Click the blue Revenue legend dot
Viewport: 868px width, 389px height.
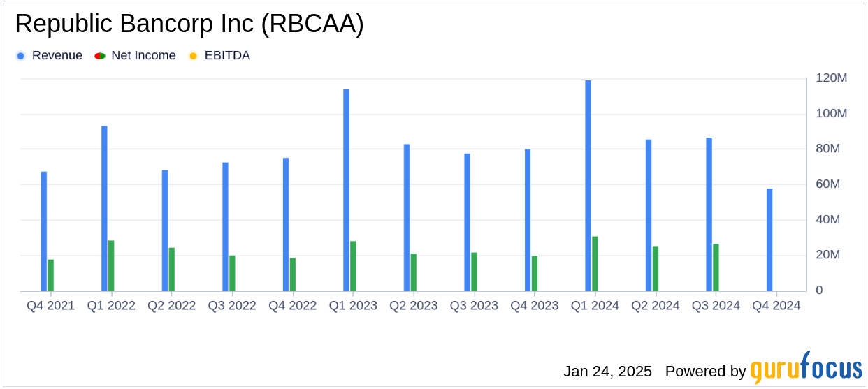coord(21,56)
